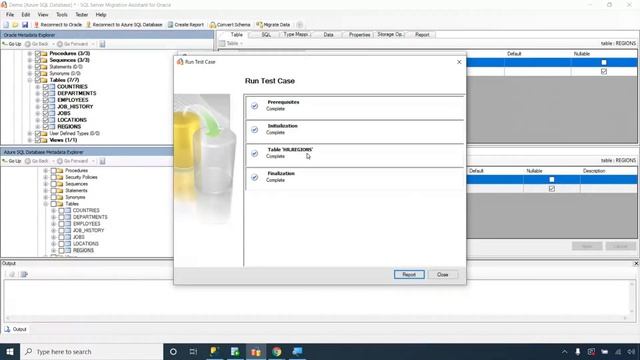The height and width of the screenshot is (360, 640).
Task: Switch to the Type Mapping tab
Action: [295, 35]
